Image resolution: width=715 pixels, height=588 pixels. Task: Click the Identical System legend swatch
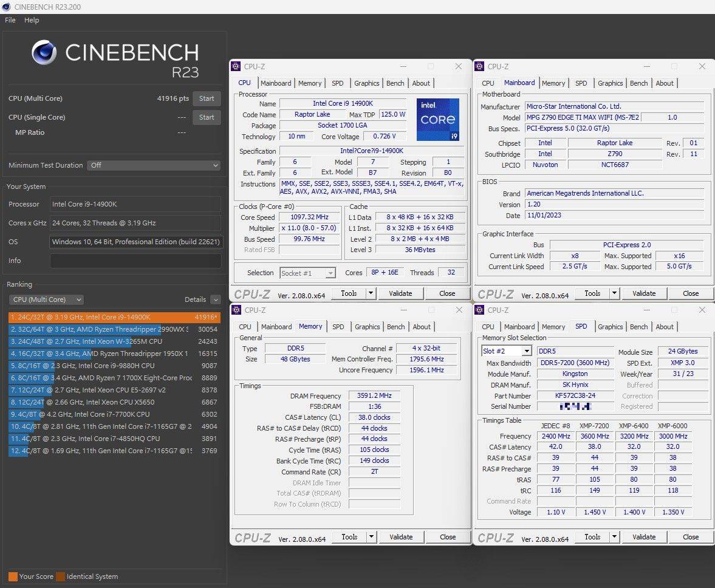click(60, 576)
